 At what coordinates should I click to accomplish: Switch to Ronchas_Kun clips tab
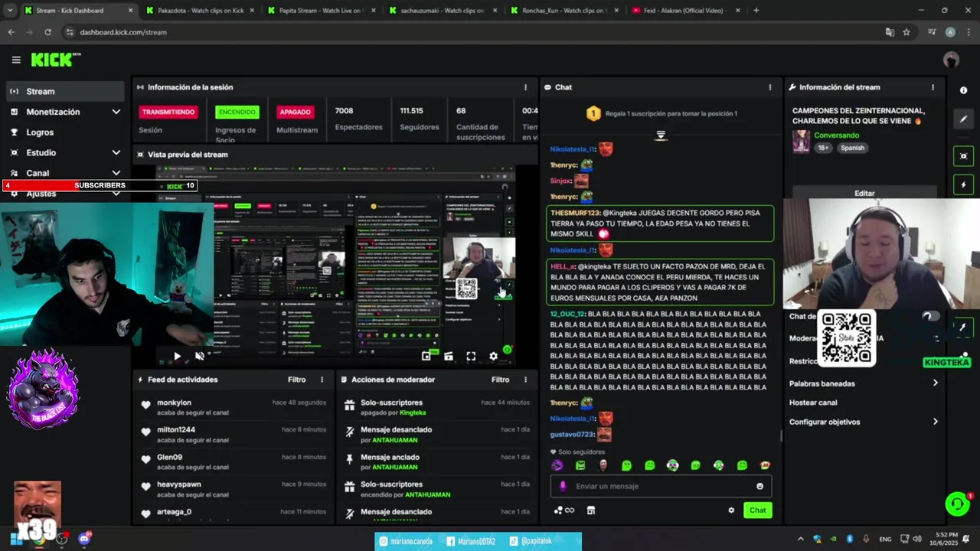pyautogui.click(x=563, y=11)
